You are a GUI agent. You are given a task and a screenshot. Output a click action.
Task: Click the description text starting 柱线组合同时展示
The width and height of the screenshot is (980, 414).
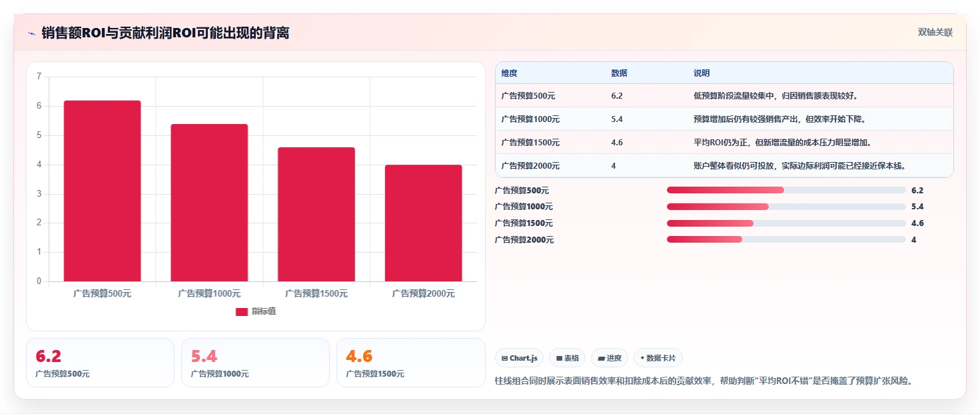click(704, 381)
